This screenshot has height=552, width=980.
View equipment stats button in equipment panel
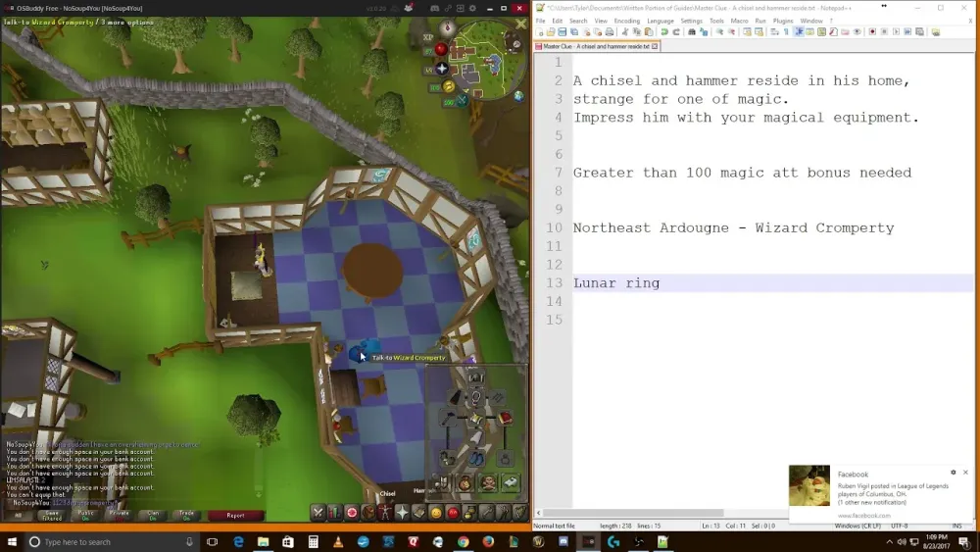pyautogui.click(x=441, y=482)
